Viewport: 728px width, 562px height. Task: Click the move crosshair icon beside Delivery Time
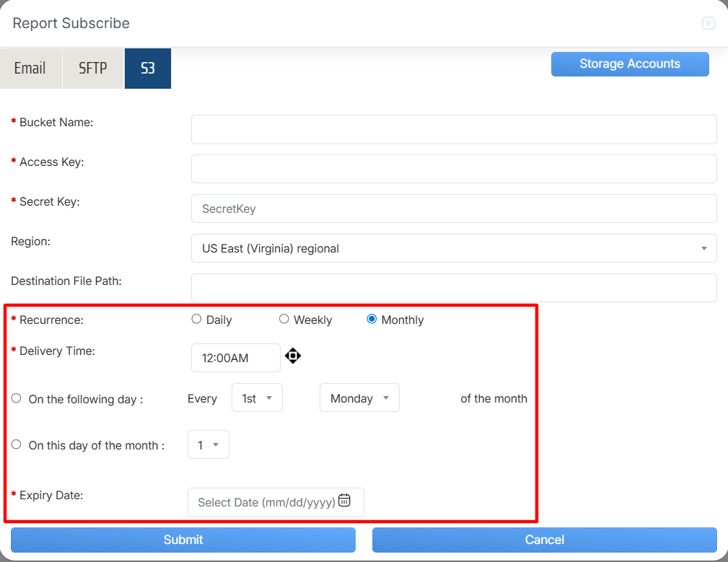(x=293, y=356)
